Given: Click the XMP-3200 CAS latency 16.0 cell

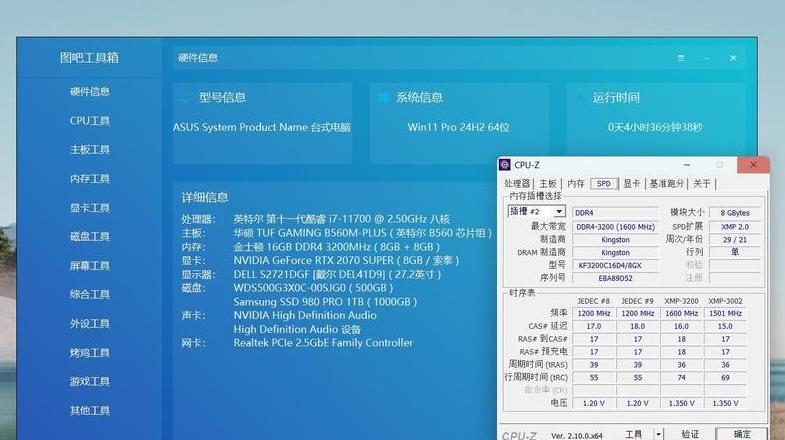Looking at the screenshot, I should coord(681,326).
